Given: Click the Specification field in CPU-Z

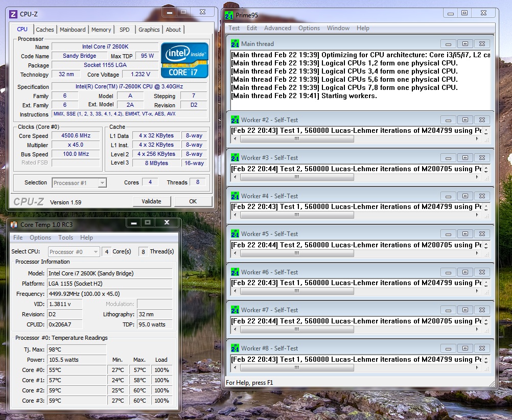Looking at the screenshot, I should [x=129, y=86].
